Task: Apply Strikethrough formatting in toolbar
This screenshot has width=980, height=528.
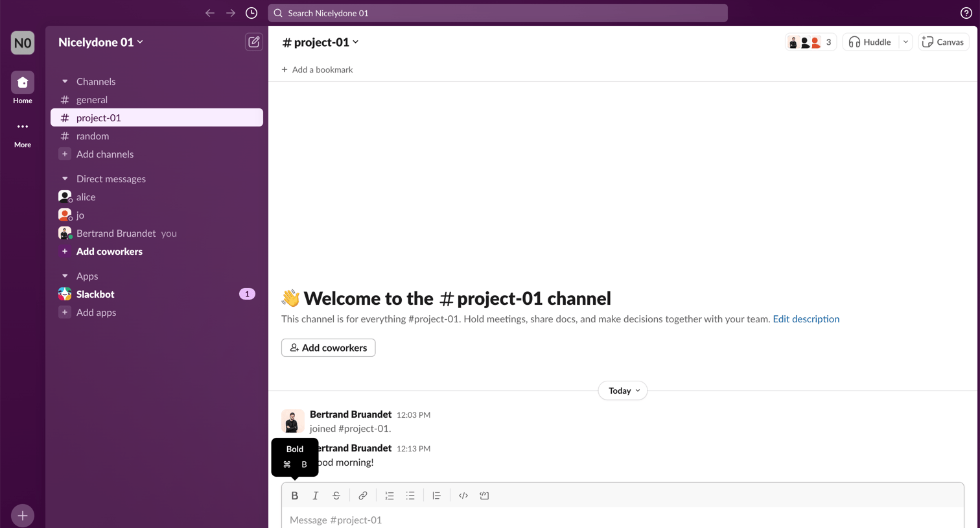Action: [336, 496]
